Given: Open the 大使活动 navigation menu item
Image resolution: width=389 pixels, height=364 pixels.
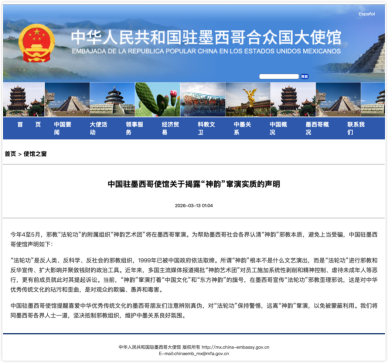Looking at the screenshot, I should (98, 128).
